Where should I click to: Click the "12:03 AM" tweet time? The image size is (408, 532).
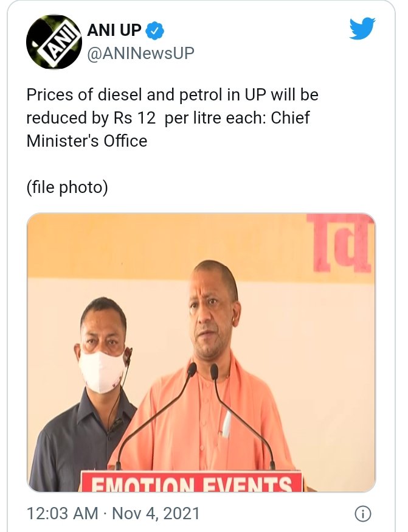[62, 514]
